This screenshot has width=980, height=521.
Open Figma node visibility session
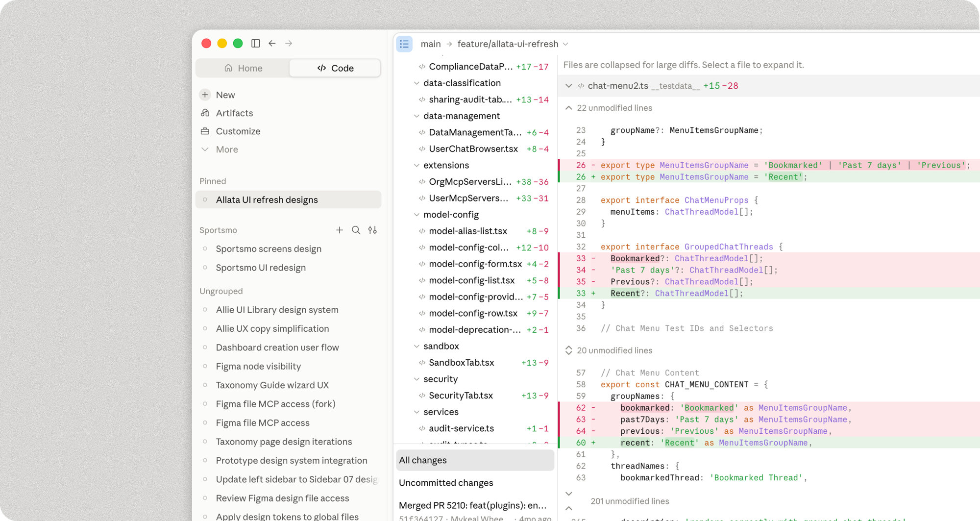[x=288, y=366]
